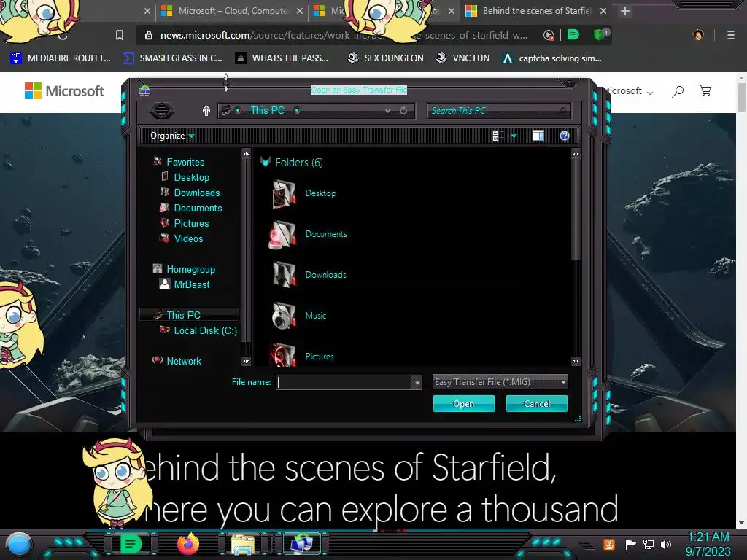Viewport: 747px width, 560px height.
Task: Click the webpage shopping cart icon
Action: [705, 90]
